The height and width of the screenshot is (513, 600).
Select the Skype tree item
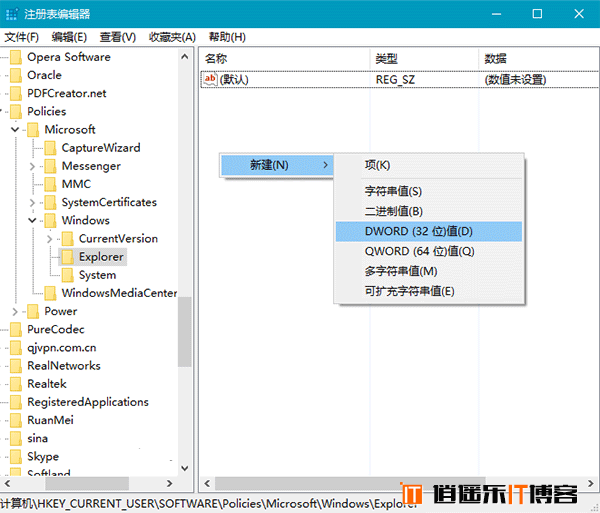click(x=43, y=457)
